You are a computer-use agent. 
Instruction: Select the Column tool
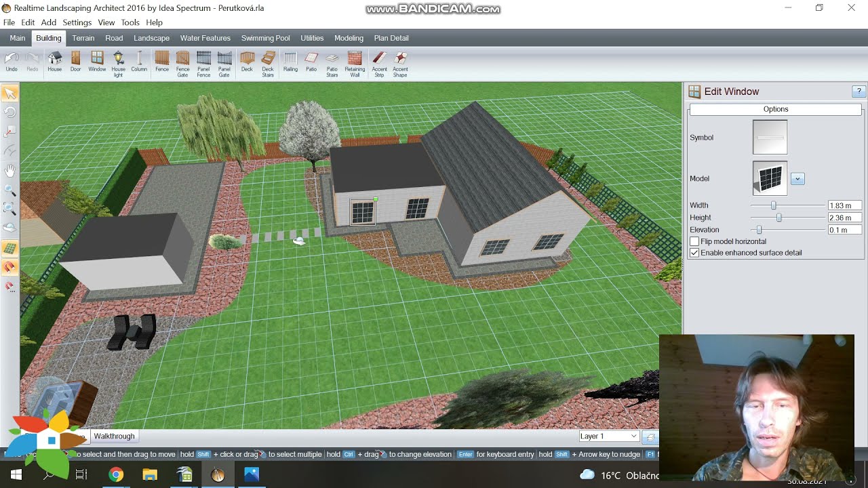click(x=139, y=62)
